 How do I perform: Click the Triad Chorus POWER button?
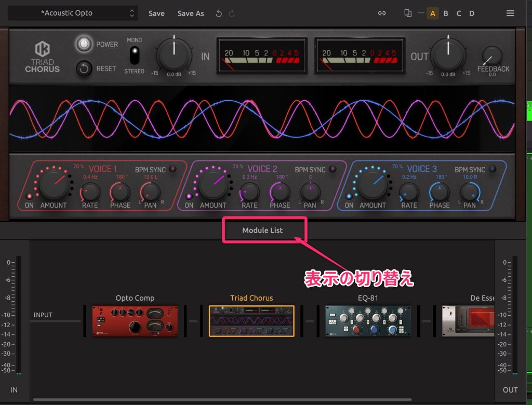tap(84, 45)
